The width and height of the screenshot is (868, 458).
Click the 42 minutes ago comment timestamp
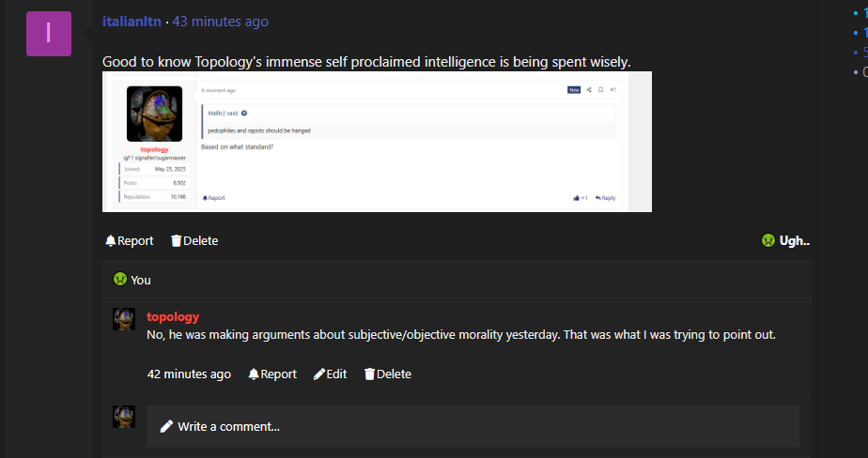(x=189, y=374)
